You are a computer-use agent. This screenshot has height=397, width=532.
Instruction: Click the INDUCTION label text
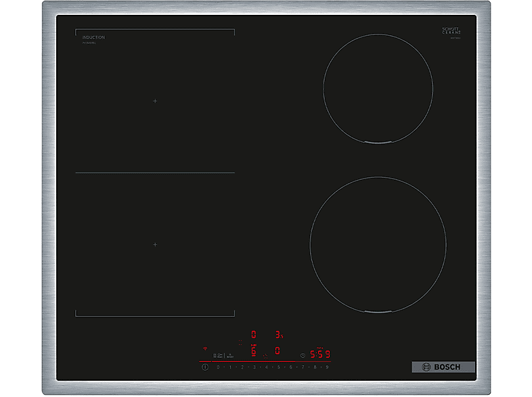coord(93,37)
